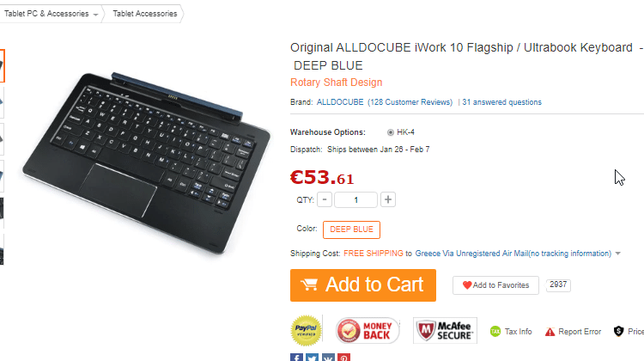Expand Tablet PC & Accessories breadcrumb dropdown
The image size is (644, 361).
tap(95, 15)
